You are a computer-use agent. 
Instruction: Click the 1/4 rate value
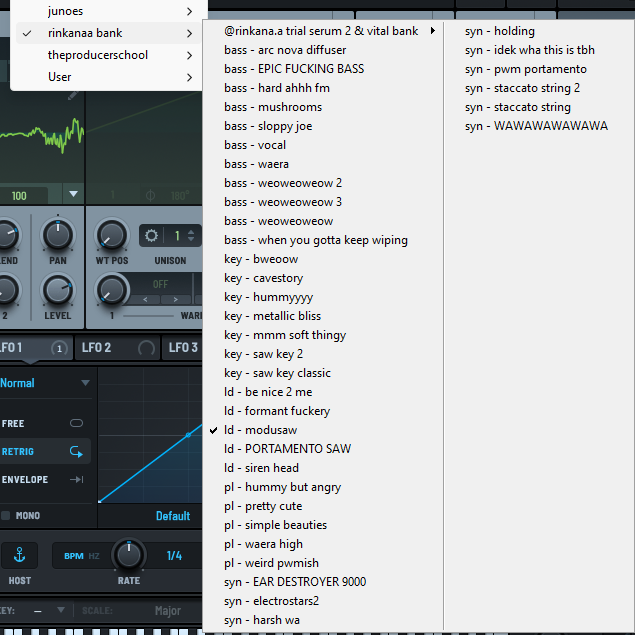tap(174, 556)
